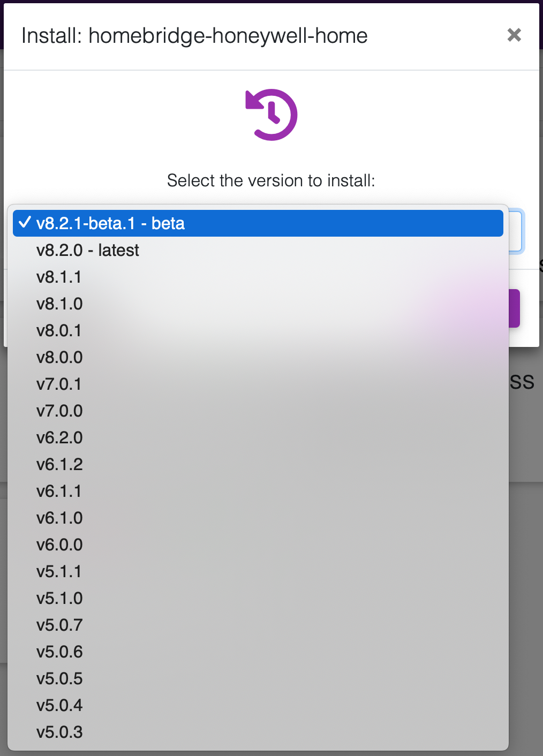Image resolution: width=543 pixels, height=756 pixels.
Task: Dismiss the install dialog with the X icon
Action: coord(514,35)
